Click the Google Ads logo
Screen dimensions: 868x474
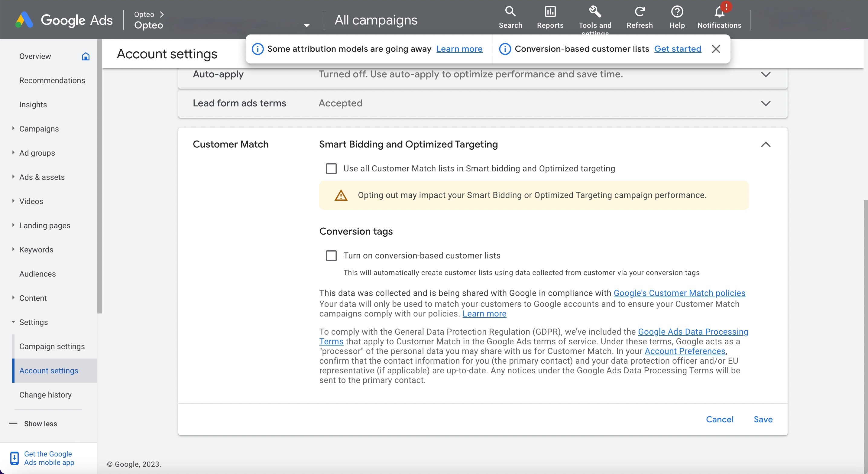[x=24, y=20]
